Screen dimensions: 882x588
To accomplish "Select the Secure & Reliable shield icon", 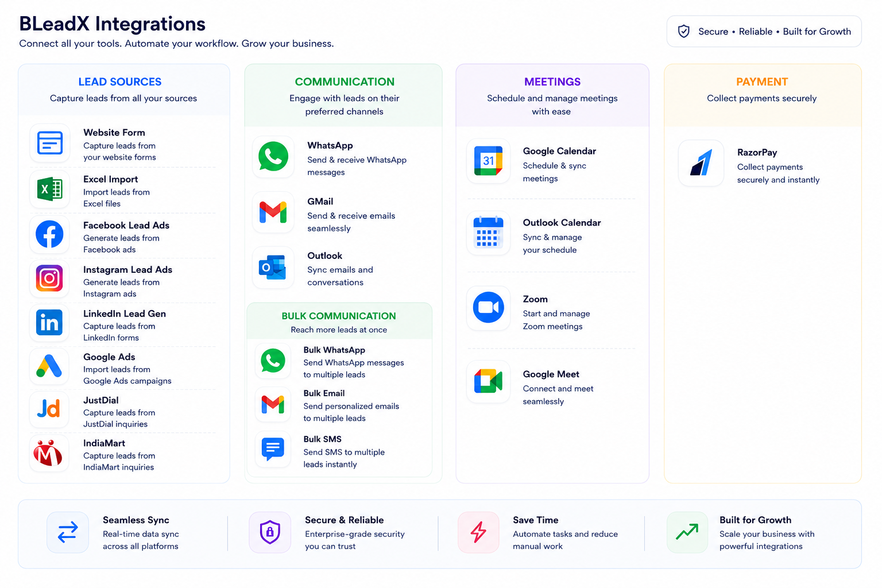I will pos(270,532).
